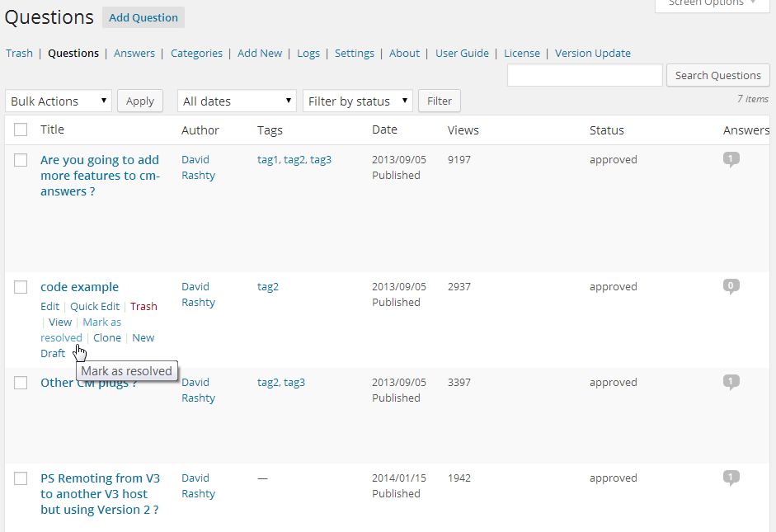Select the PS Remoting question checkbox
Viewport: 776px width, 532px height.
[21, 478]
